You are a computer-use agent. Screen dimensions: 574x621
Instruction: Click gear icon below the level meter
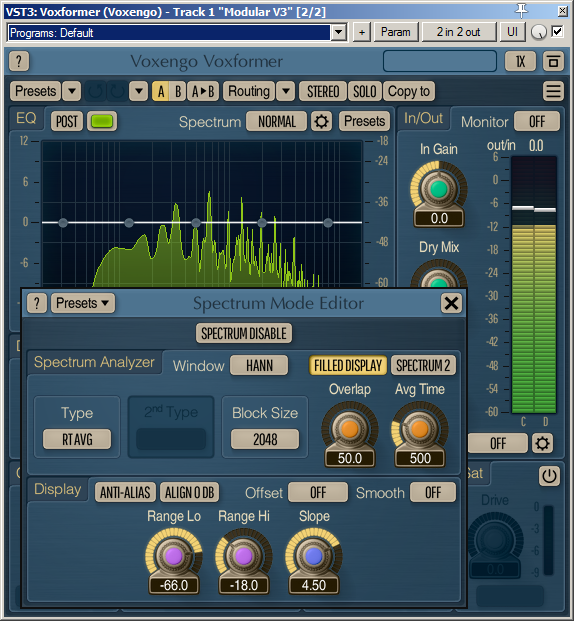coord(542,444)
